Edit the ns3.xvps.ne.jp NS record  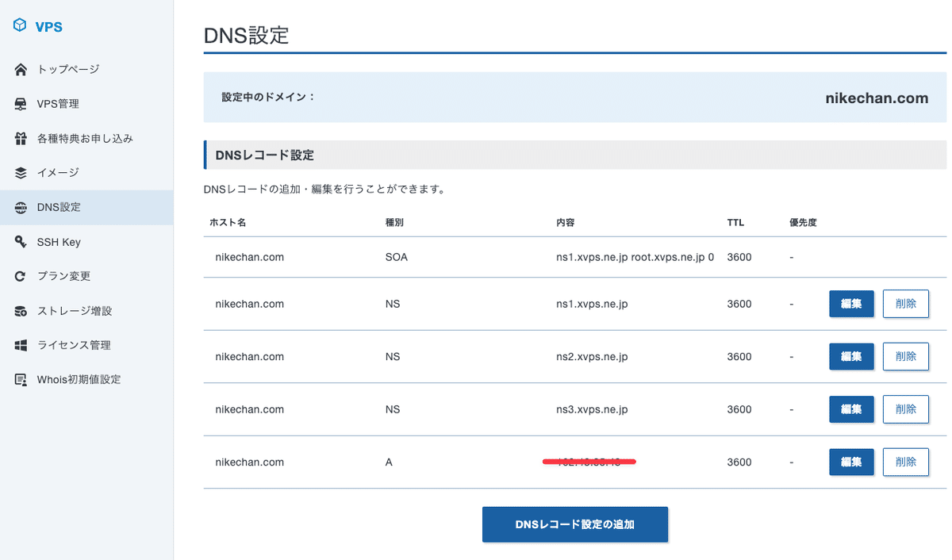coord(851,409)
